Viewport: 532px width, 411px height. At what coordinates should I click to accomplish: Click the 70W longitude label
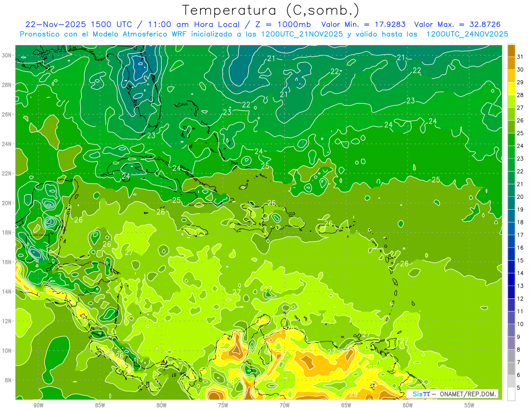pyautogui.click(x=285, y=405)
